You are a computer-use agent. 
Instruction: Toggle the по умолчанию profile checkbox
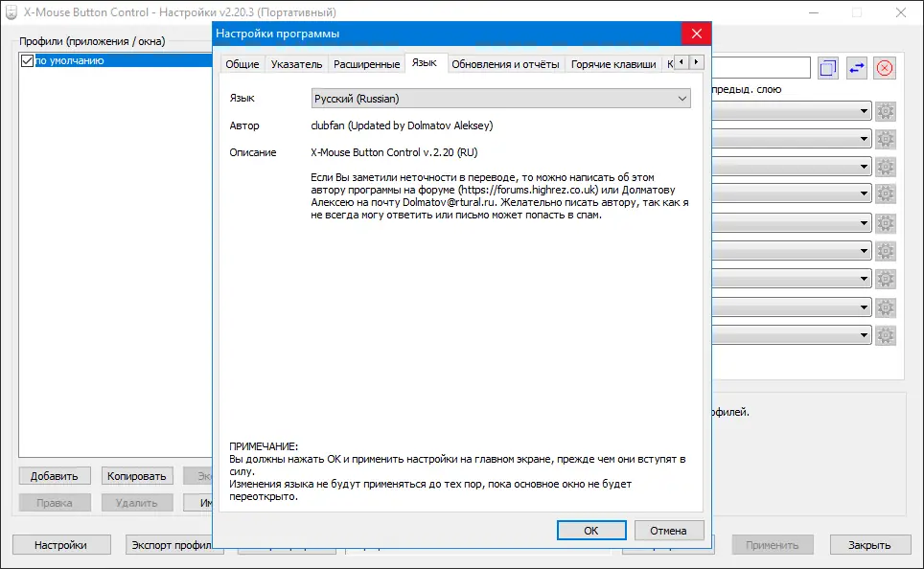coord(27,60)
